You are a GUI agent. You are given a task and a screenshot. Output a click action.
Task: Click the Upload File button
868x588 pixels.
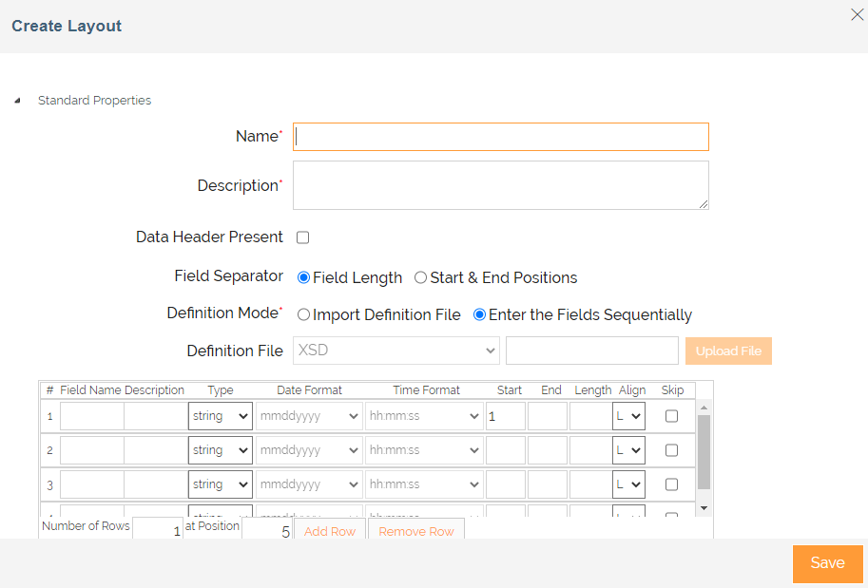point(728,351)
